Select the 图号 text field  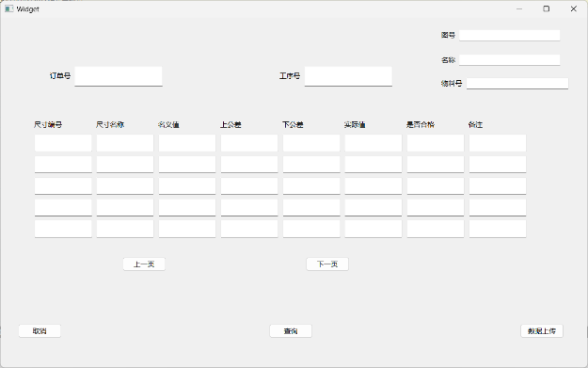pyautogui.click(x=510, y=35)
